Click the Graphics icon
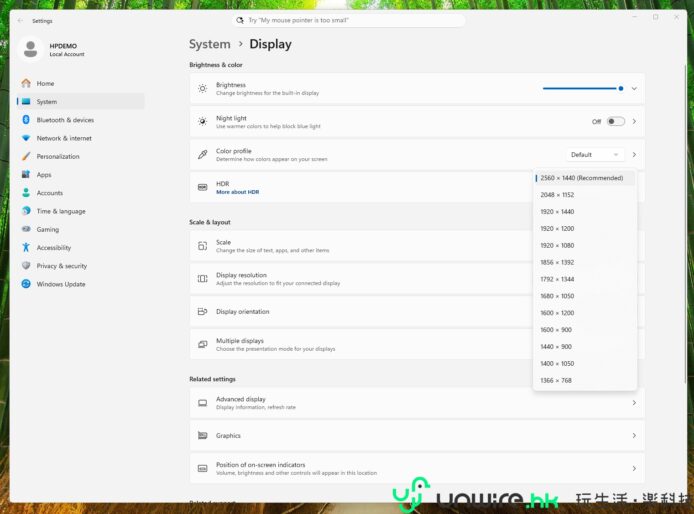Viewport: 694px width, 514px height. pos(202,436)
